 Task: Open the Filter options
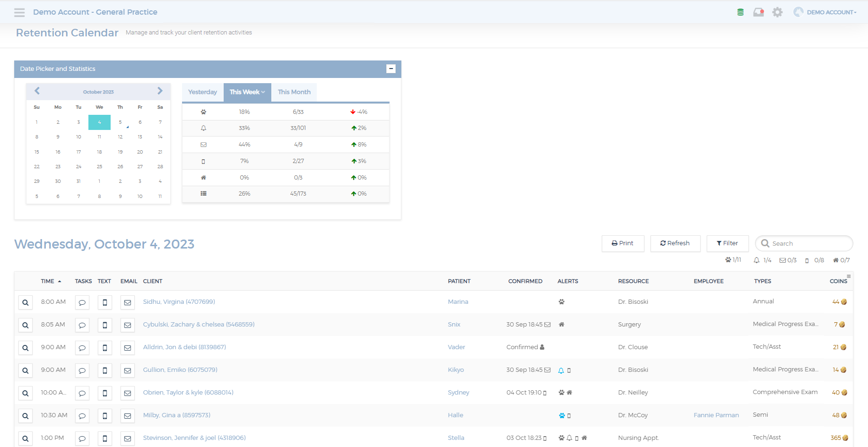coord(728,243)
